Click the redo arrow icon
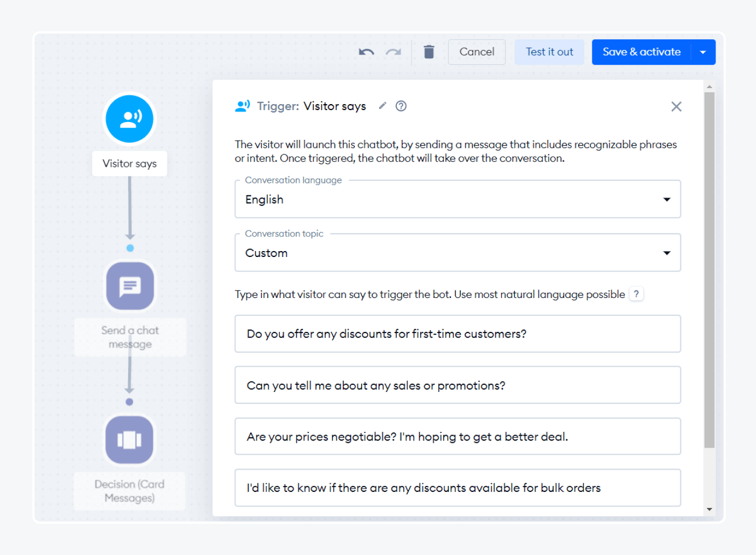 (x=393, y=52)
